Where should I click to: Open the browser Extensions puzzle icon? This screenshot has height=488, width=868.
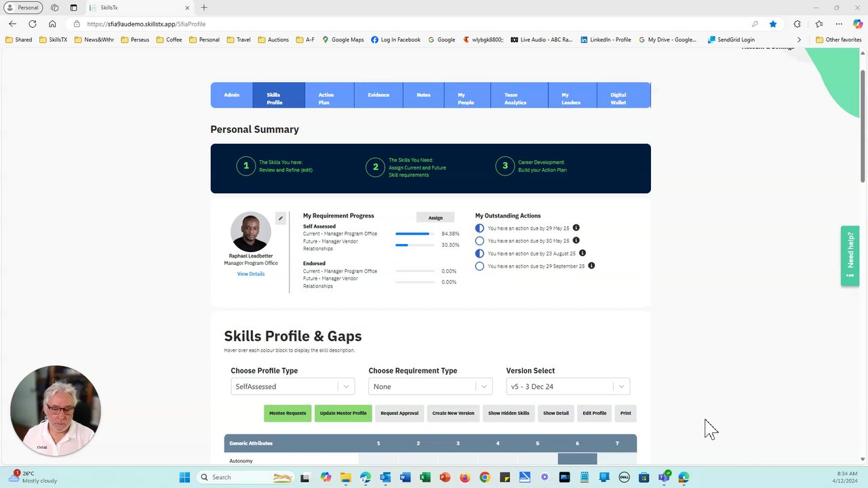tap(797, 24)
